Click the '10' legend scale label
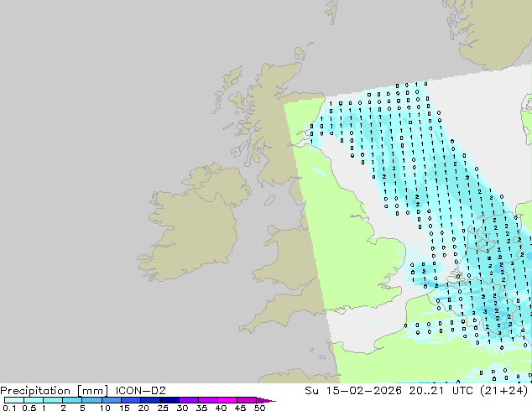This screenshot has width=532, height=411. tap(105, 408)
